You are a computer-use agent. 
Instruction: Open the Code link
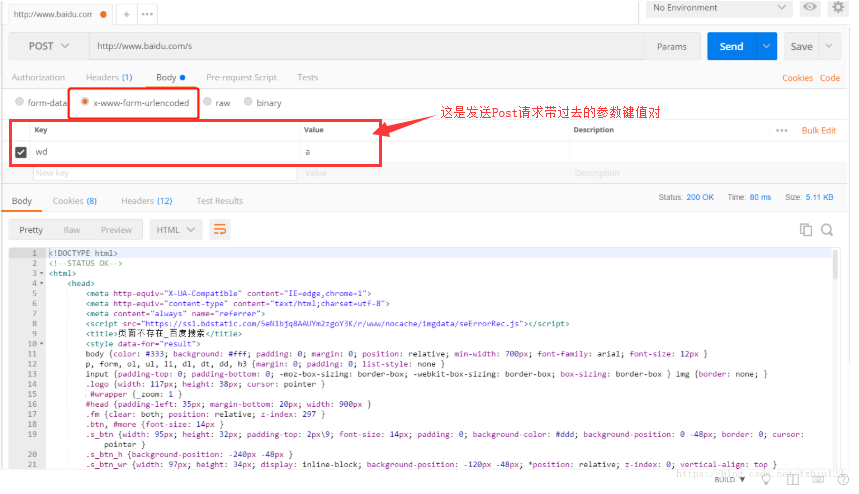click(x=829, y=78)
